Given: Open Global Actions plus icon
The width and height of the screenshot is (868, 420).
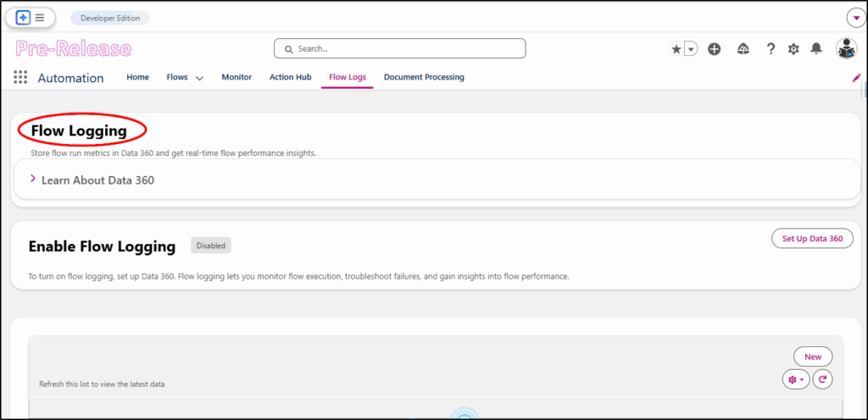Looking at the screenshot, I should (714, 49).
